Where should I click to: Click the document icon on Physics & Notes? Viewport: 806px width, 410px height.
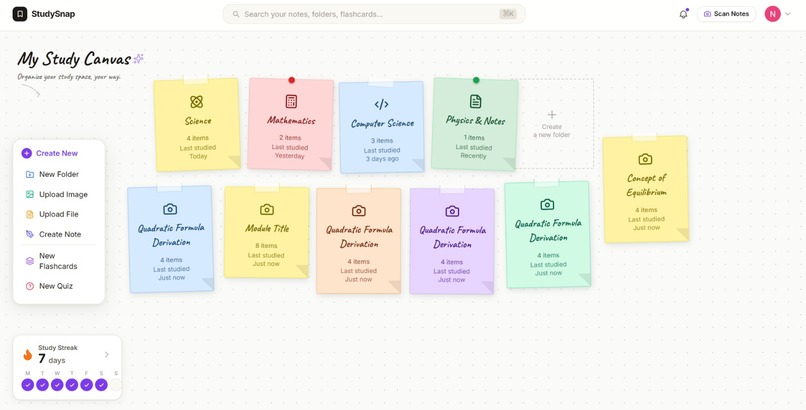tap(475, 101)
